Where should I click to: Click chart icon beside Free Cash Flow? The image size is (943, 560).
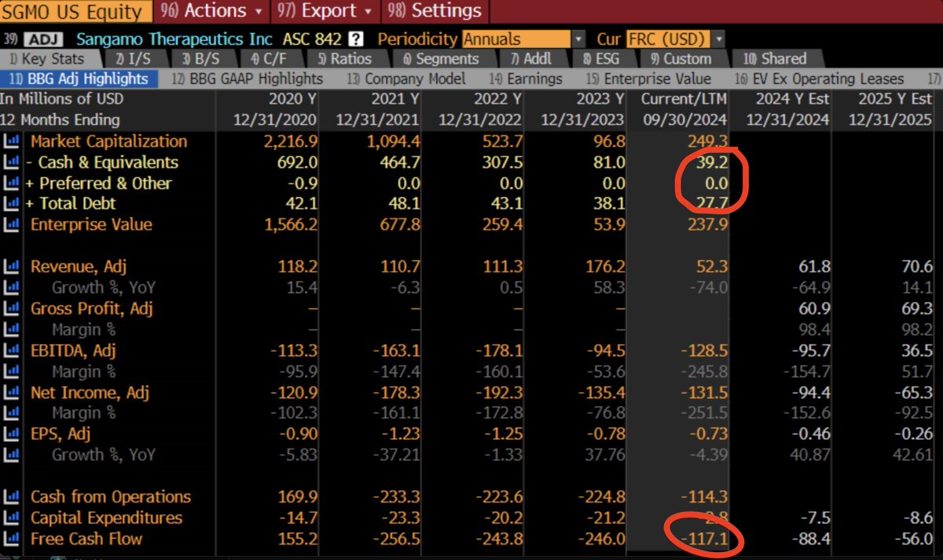coord(12,539)
